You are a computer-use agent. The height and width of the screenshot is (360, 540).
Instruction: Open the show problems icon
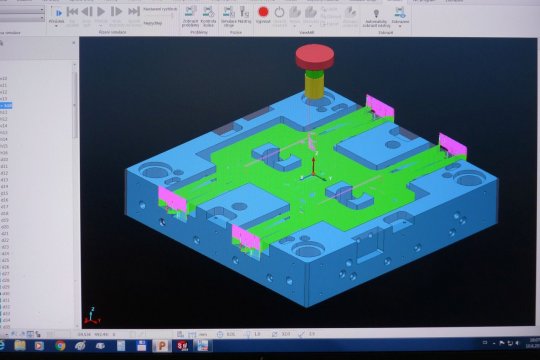(190, 12)
